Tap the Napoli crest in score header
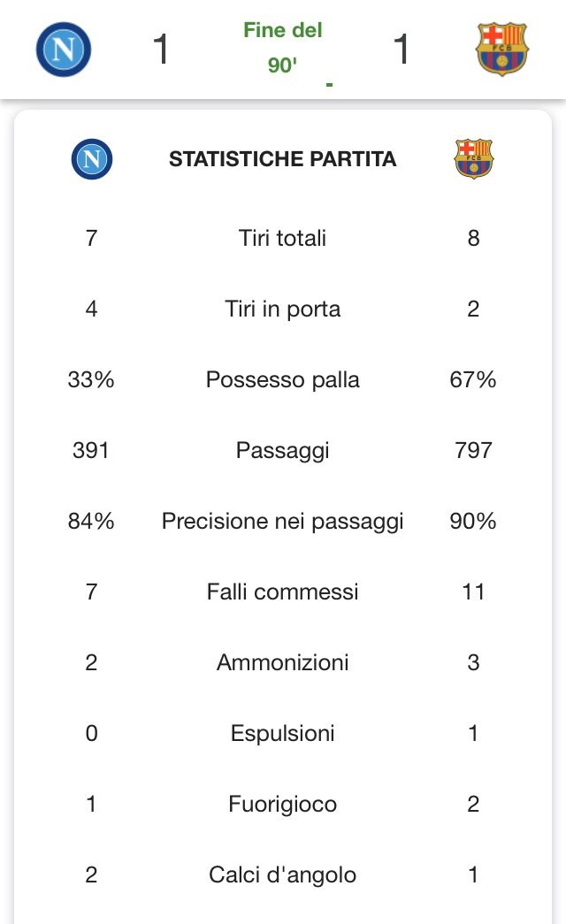The image size is (566, 924). point(64,49)
